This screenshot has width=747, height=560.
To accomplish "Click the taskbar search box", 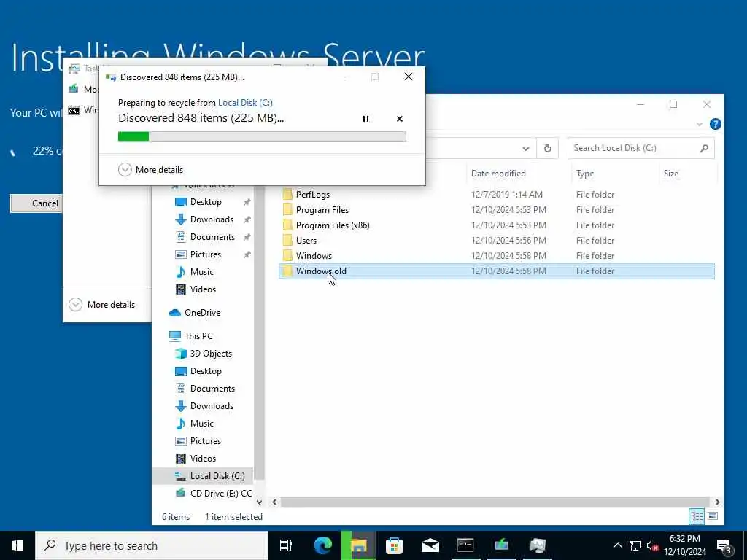I will [x=152, y=545].
